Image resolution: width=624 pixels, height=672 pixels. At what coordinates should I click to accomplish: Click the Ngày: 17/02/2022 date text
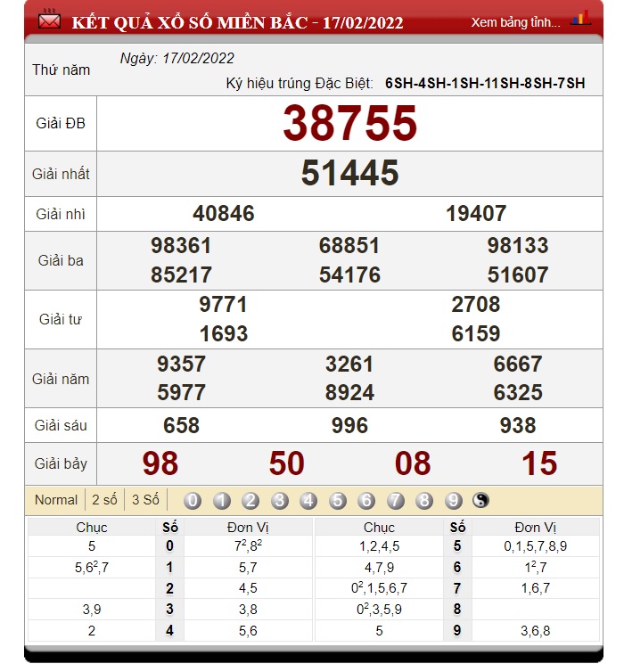pyautogui.click(x=177, y=58)
